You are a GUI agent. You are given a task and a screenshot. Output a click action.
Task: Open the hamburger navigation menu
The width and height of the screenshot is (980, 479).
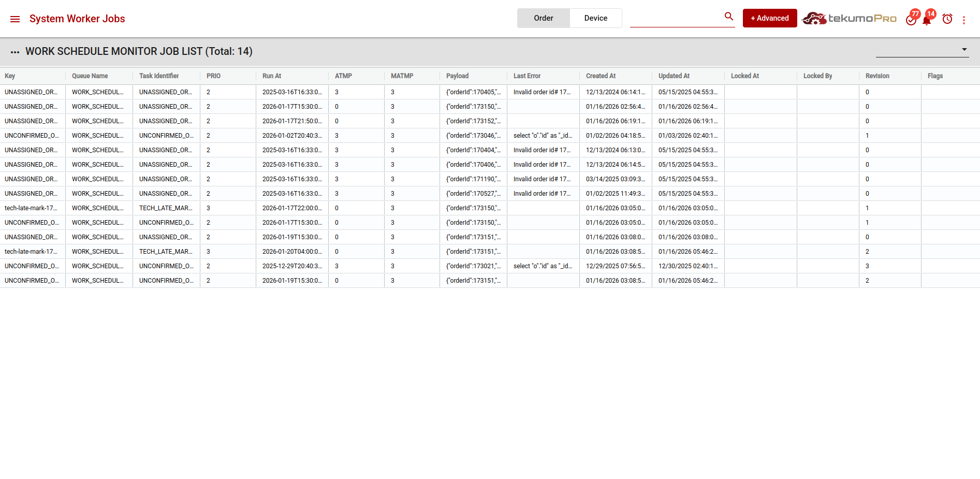pyautogui.click(x=15, y=19)
